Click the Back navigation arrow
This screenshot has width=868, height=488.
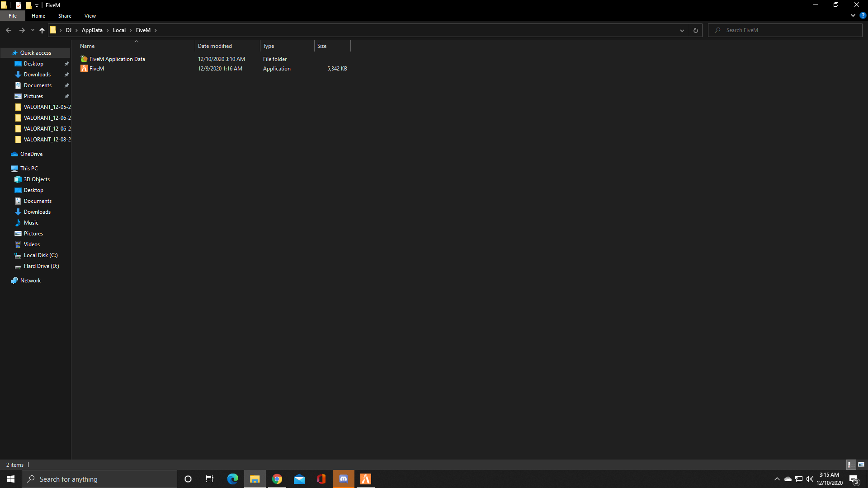9,30
